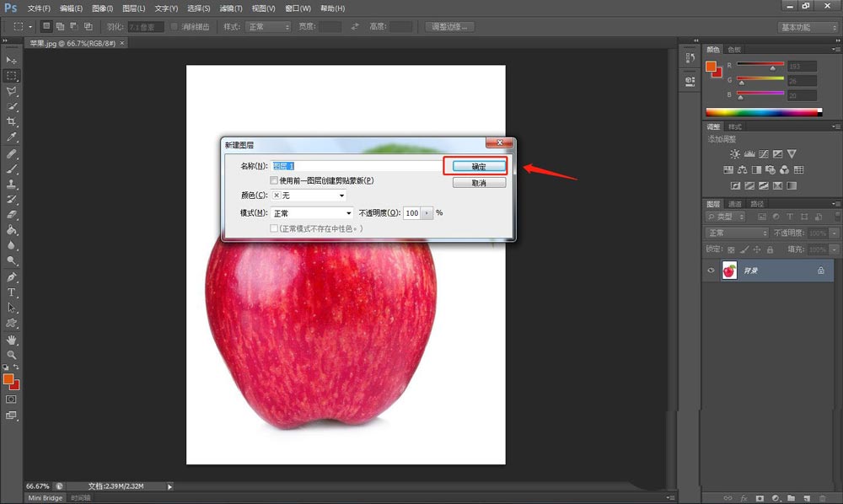Check use previous layer clipping mask
Screen dimensions: 843x504
coord(274,180)
